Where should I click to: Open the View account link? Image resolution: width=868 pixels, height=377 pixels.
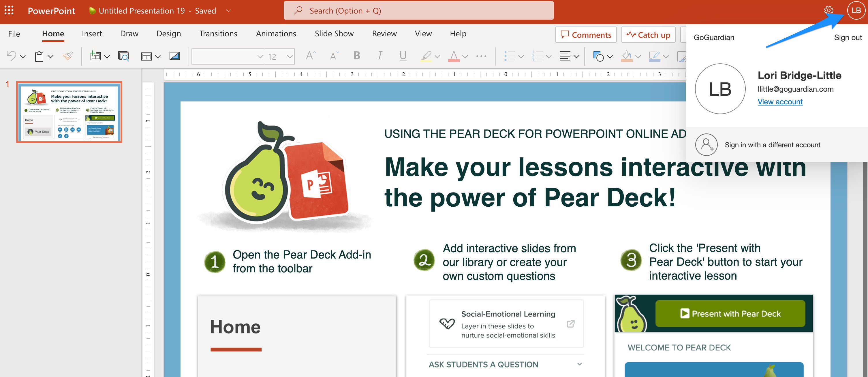click(x=780, y=102)
